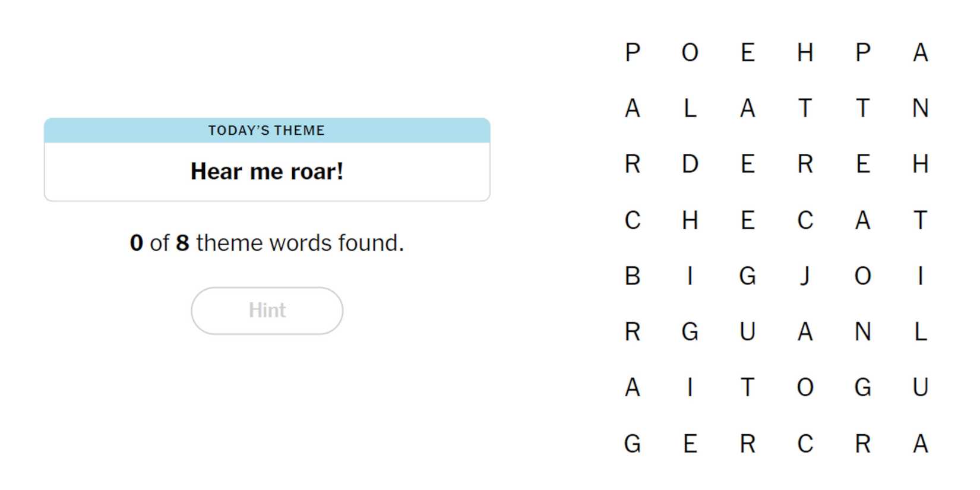
Task: Select the G in the bottom-left corner
Action: tap(633, 444)
